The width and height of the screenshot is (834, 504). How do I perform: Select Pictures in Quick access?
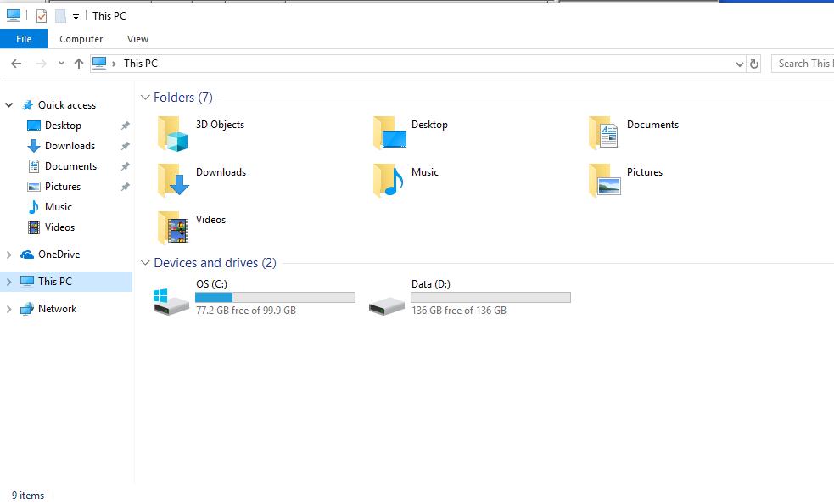coord(63,187)
